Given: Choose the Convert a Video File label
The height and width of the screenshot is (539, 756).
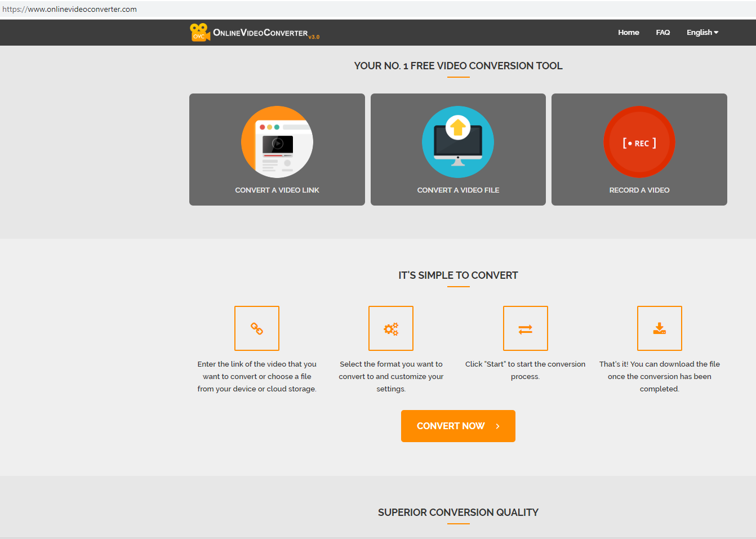Looking at the screenshot, I should click(458, 190).
